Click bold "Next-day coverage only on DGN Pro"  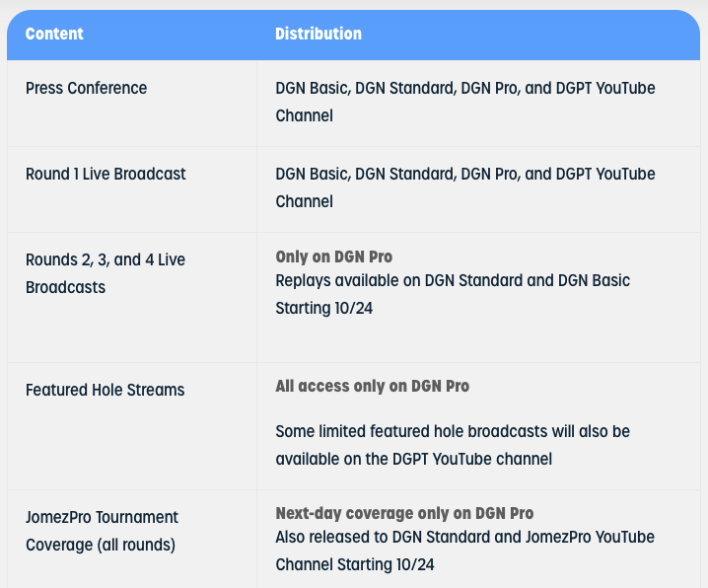pos(404,513)
